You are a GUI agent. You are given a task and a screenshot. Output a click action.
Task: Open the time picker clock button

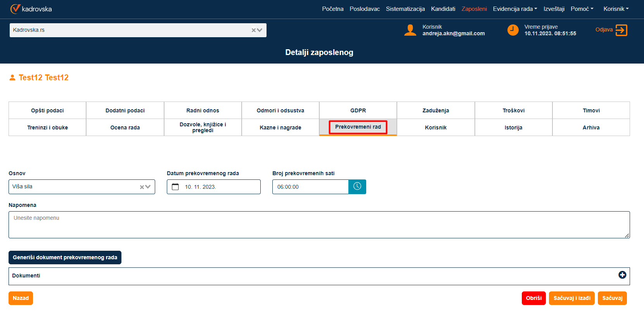pos(357,187)
